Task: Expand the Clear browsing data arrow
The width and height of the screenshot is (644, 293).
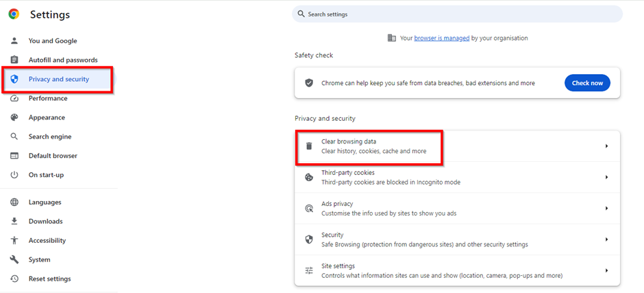Action: (606, 146)
